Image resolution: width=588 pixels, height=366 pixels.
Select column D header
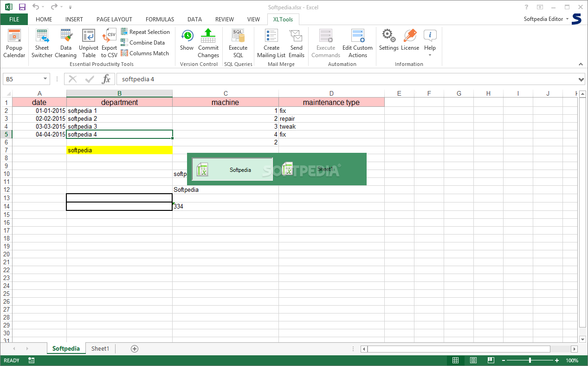click(x=331, y=93)
